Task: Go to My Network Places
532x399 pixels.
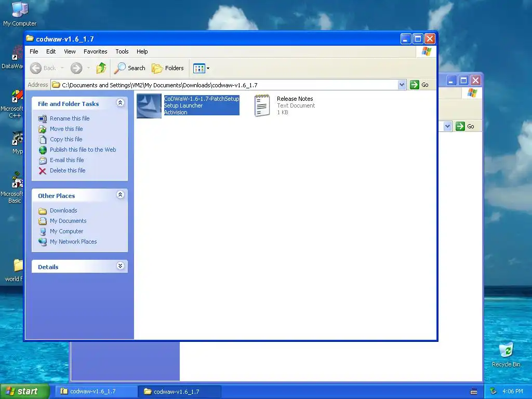Action: tap(73, 242)
